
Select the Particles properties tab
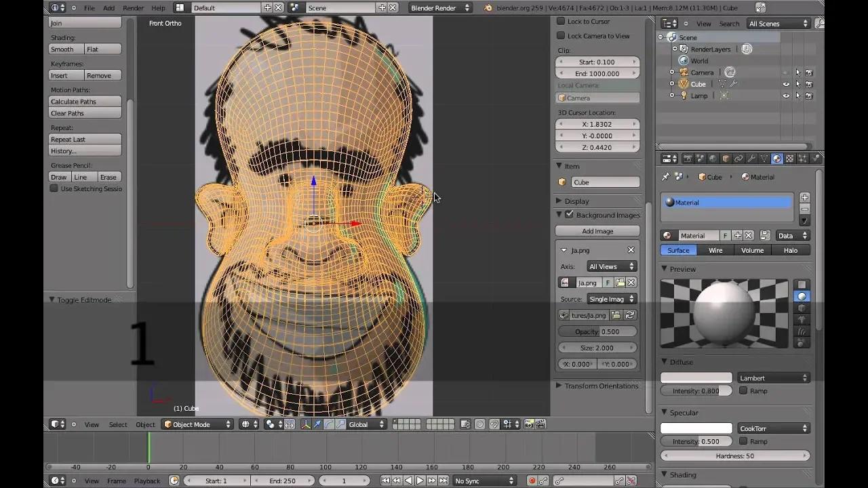pyautogui.click(x=802, y=158)
